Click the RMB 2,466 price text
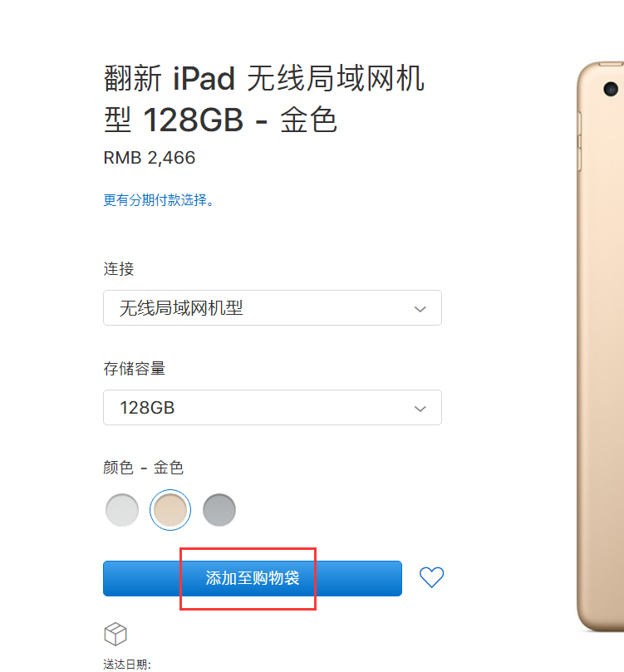Viewport: 624px width, 672px height. (x=149, y=158)
